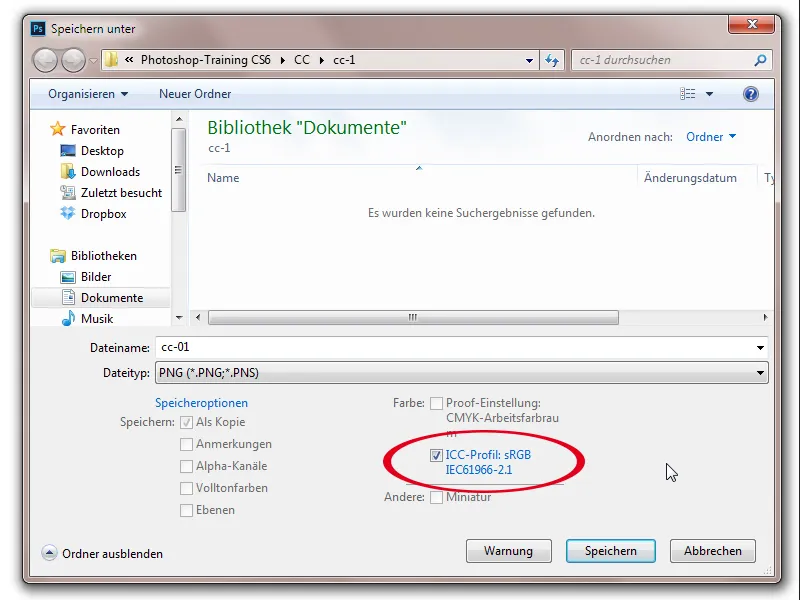Click cc-1 in the address path
Screen dimensions: 800x600
(x=344, y=60)
